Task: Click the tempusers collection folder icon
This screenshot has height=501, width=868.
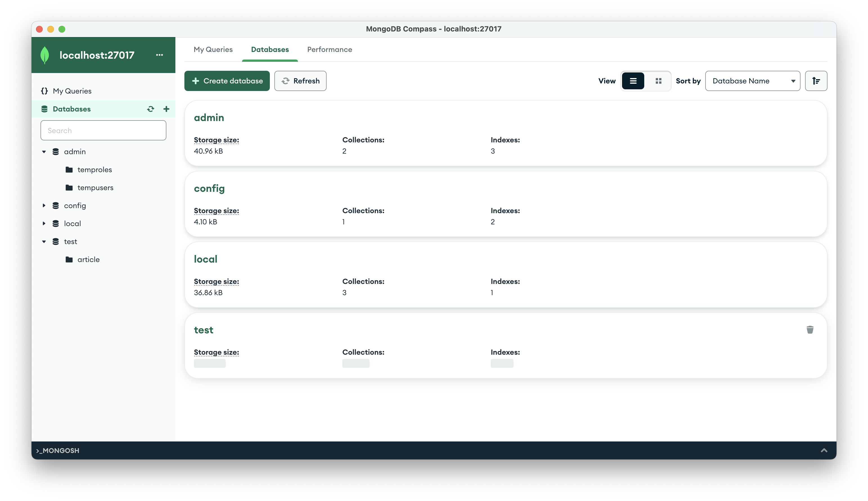Action: tap(69, 188)
